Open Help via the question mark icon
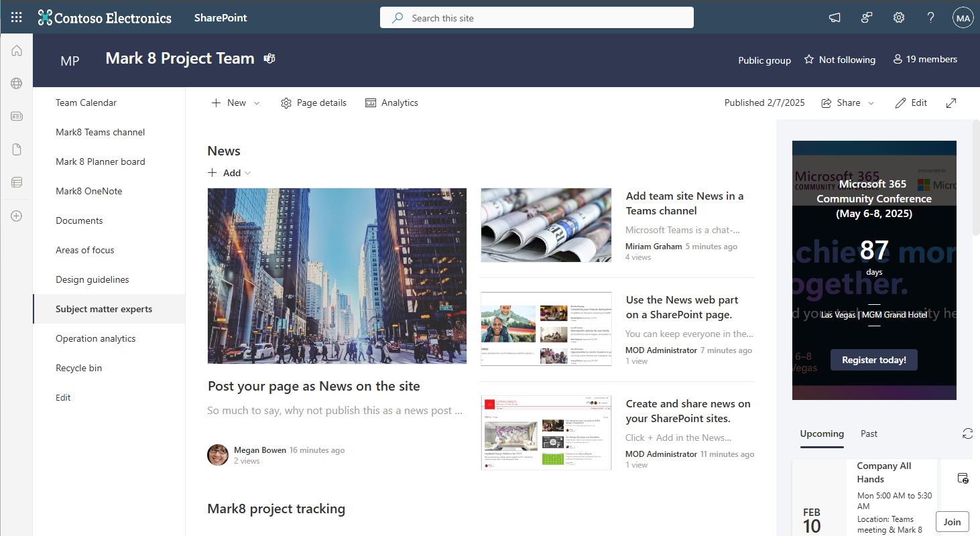The image size is (980, 536). tap(930, 17)
